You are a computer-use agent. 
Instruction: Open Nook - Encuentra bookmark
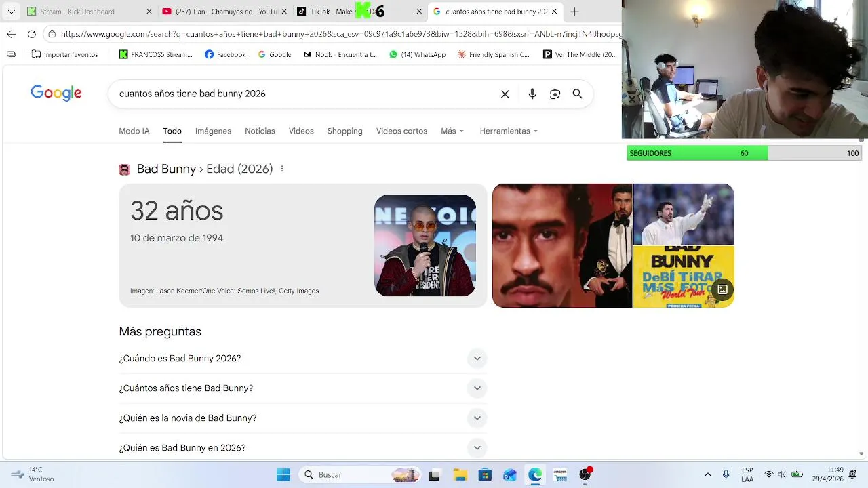(x=340, y=54)
